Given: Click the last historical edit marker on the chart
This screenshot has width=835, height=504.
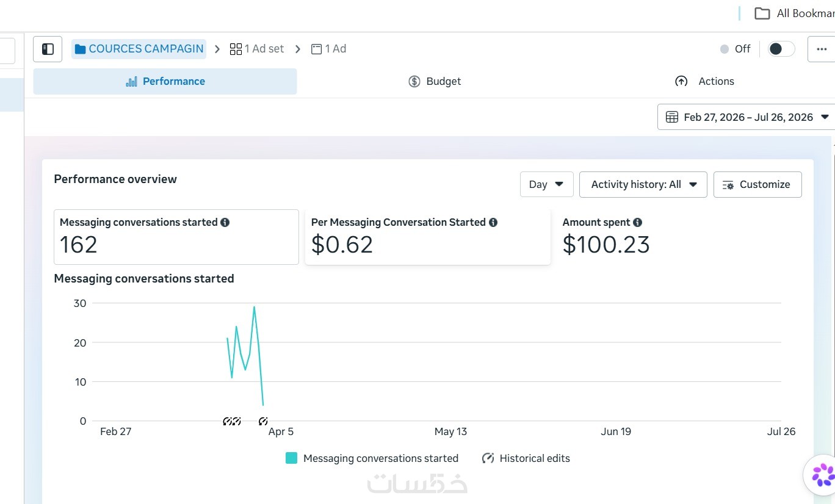Looking at the screenshot, I should (263, 421).
